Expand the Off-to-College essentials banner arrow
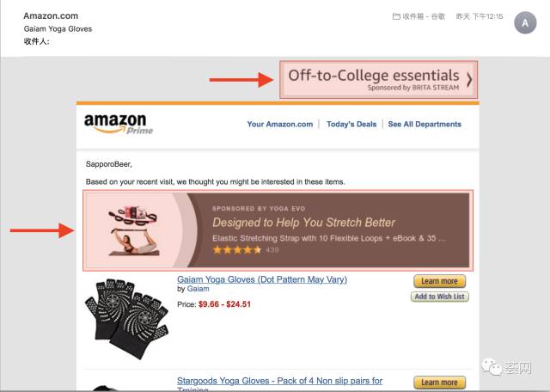The image size is (550, 392). click(x=469, y=79)
